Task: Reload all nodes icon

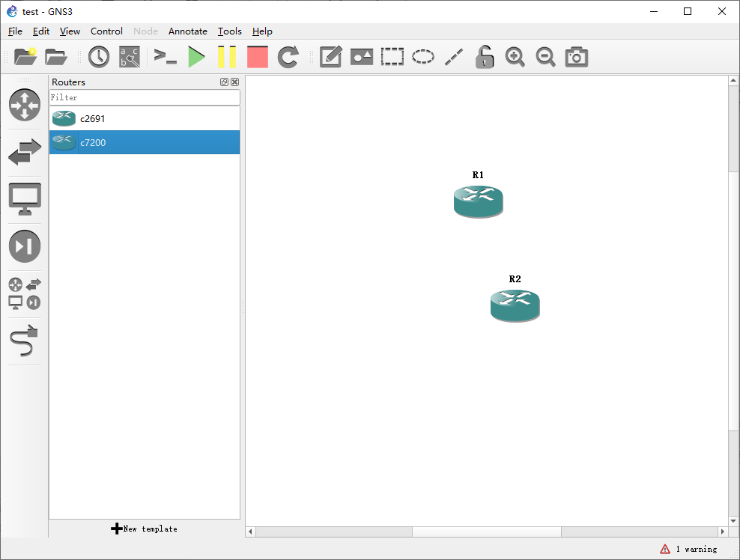Action: 288,57
